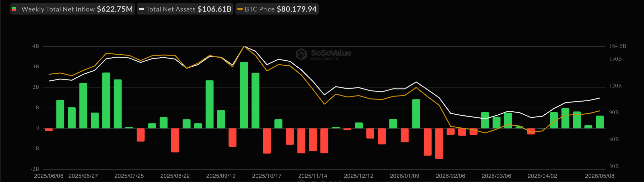644x182 pixels.
Task: Click the 120B right axis label
Action: click(615, 86)
